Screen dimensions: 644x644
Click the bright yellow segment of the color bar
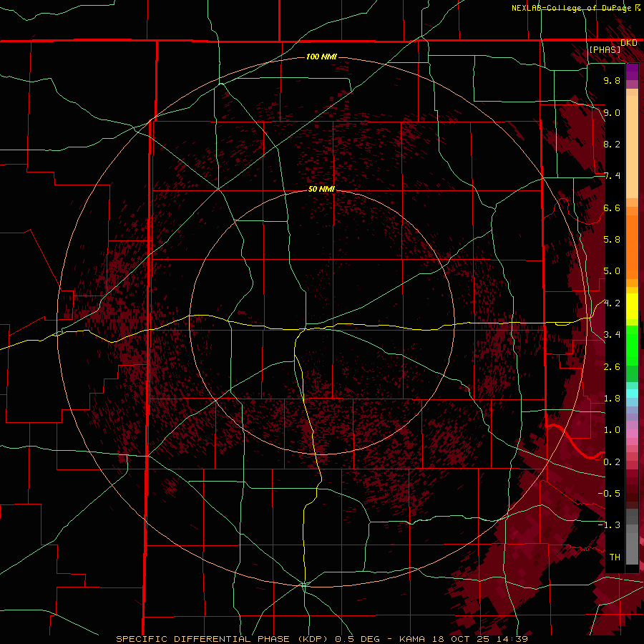coord(632,306)
